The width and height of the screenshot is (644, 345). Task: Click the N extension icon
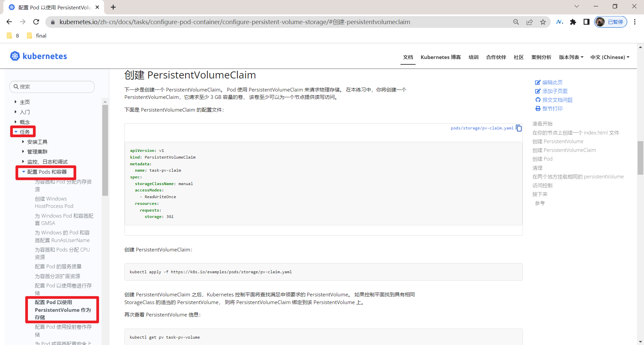click(x=559, y=22)
